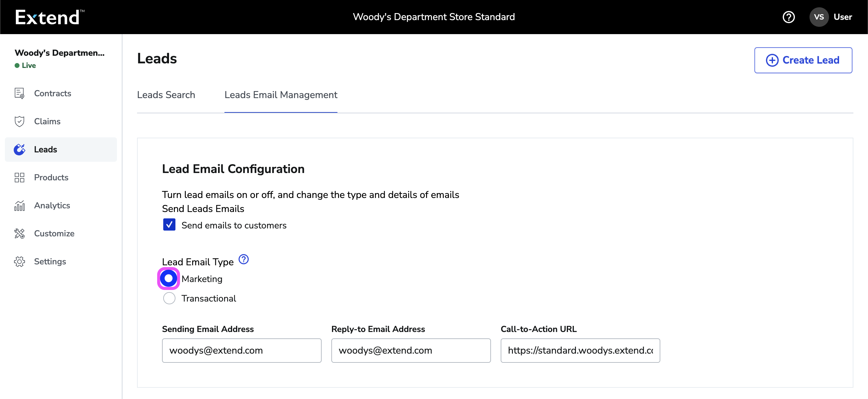Select the Transactional radio button

[169, 298]
